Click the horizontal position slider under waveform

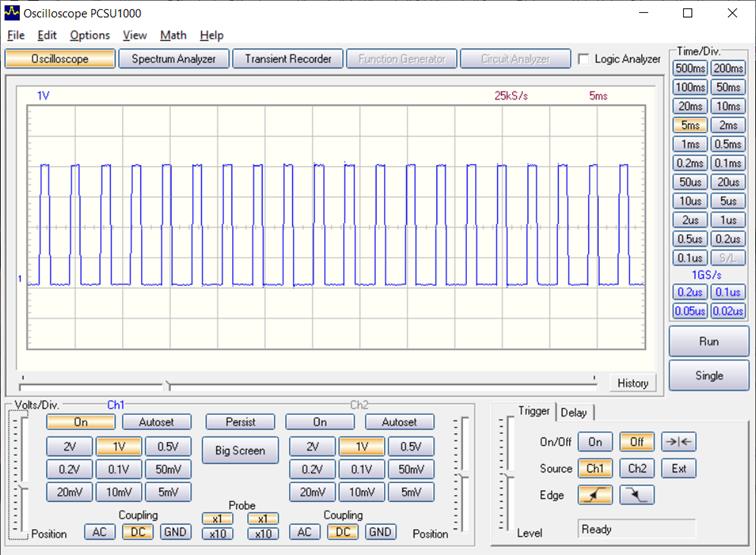pyautogui.click(x=167, y=384)
